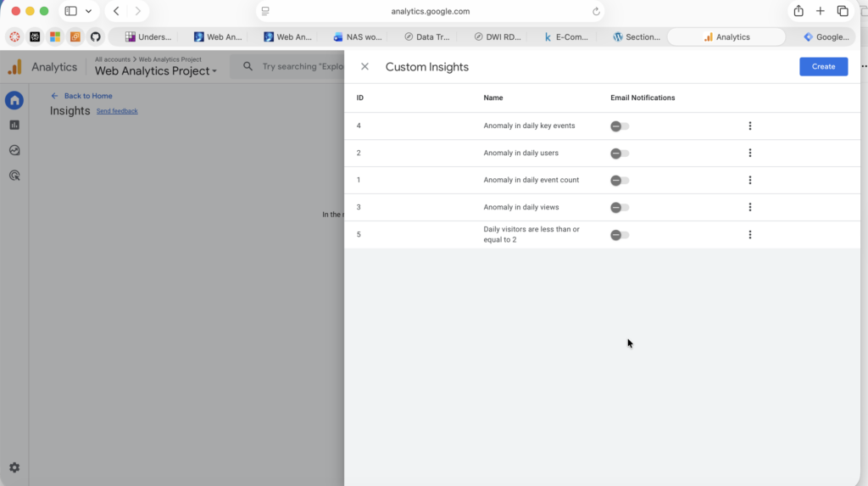The height and width of the screenshot is (486, 868).
Task: Close the Custom Insights panel
Action: click(364, 67)
